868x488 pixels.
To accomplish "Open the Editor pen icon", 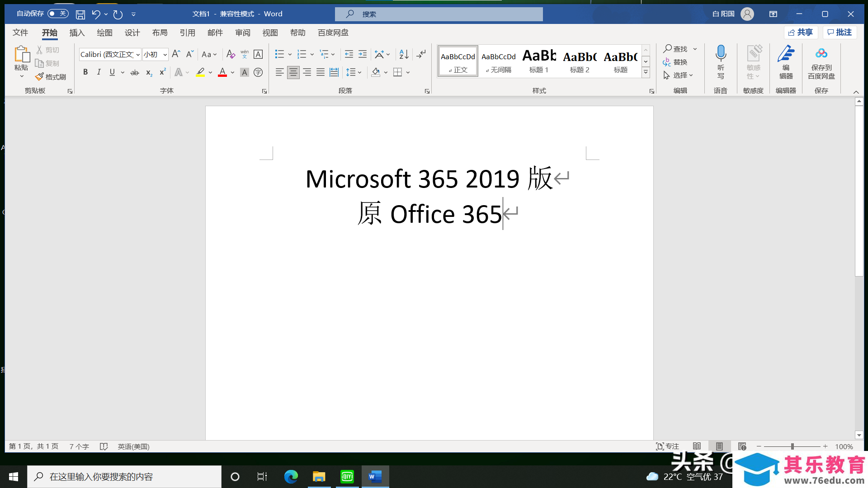I will coord(786,54).
